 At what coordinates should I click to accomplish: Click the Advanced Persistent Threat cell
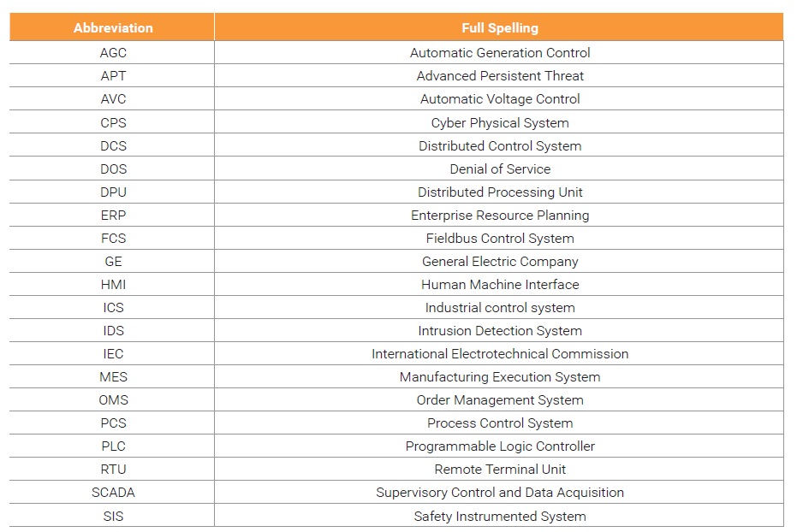pyautogui.click(x=500, y=76)
